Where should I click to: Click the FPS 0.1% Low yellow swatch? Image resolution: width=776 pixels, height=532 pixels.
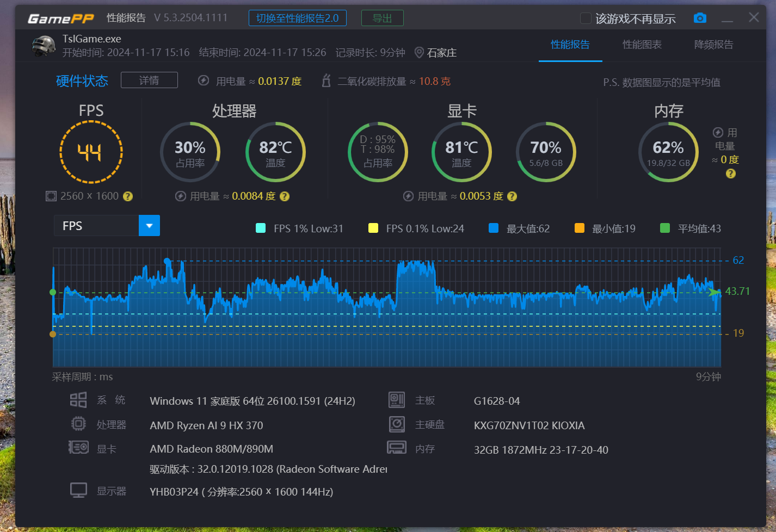373,228
